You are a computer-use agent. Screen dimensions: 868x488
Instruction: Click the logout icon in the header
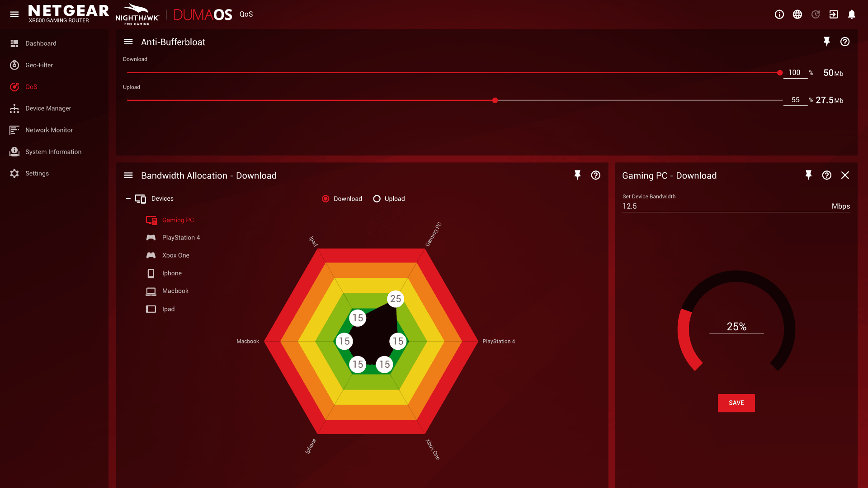coord(833,14)
